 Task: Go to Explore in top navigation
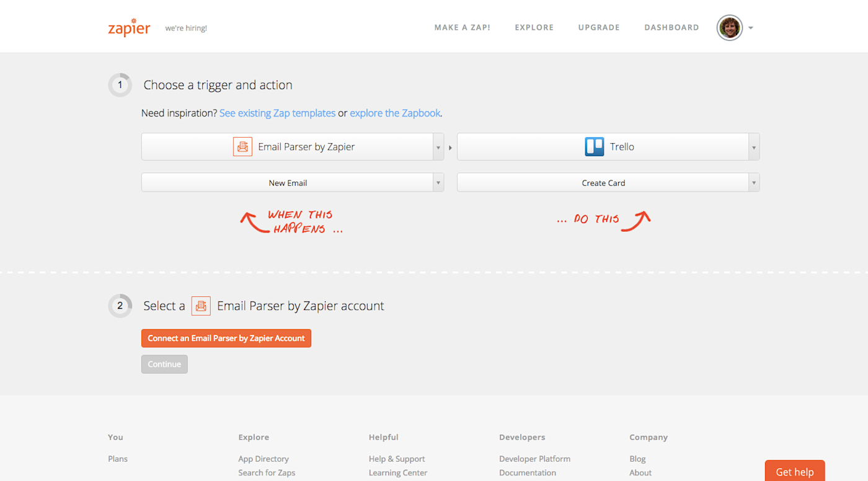tap(534, 27)
